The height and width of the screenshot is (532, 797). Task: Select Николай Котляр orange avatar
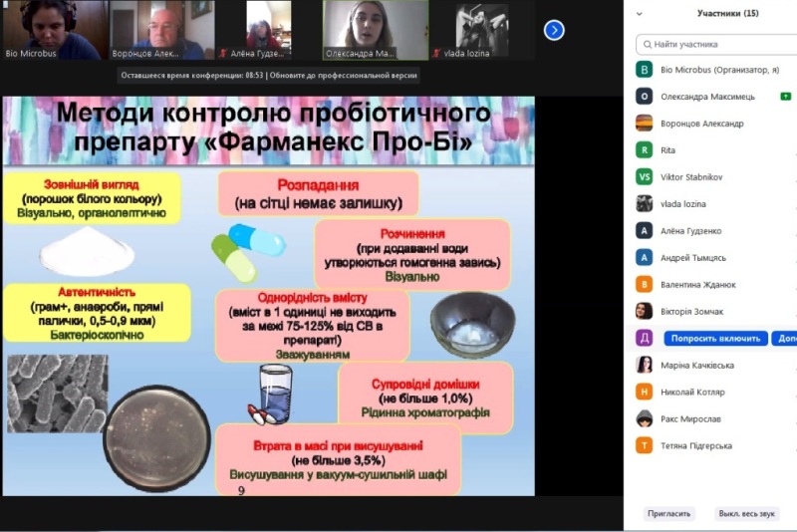tap(644, 392)
